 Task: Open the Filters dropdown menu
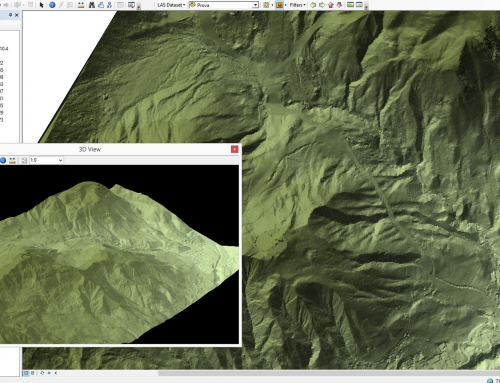(298, 5)
